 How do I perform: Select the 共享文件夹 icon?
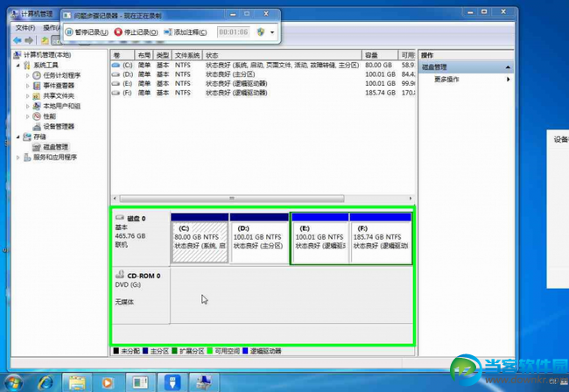point(37,95)
